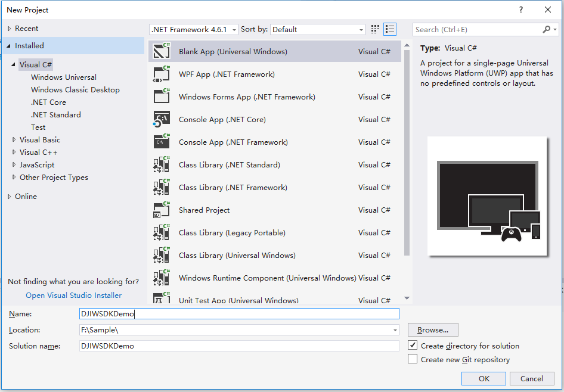Screen dimensions: 564x392
Task: Select 'Shared Project' template text
Action: (x=204, y=210)
